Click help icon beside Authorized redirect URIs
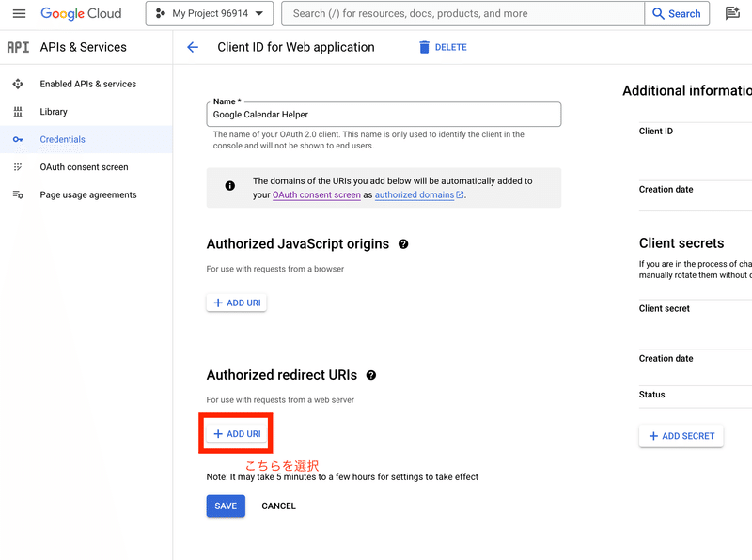The image size is (752, 560). (371, 375)
